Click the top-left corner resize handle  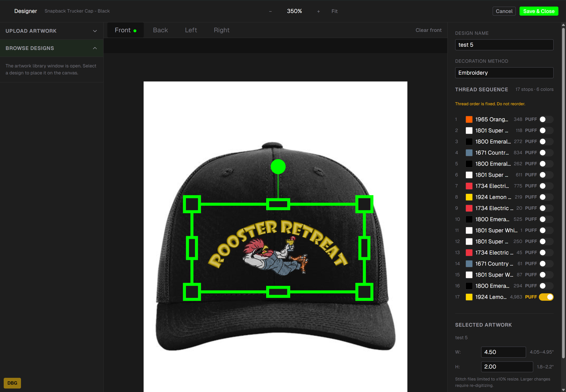192,204
